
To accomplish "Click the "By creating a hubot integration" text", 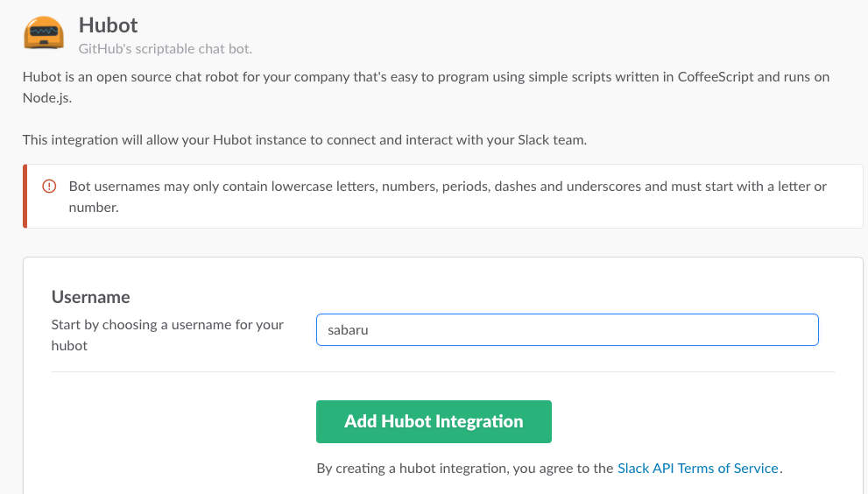I will tap(464, 468).
